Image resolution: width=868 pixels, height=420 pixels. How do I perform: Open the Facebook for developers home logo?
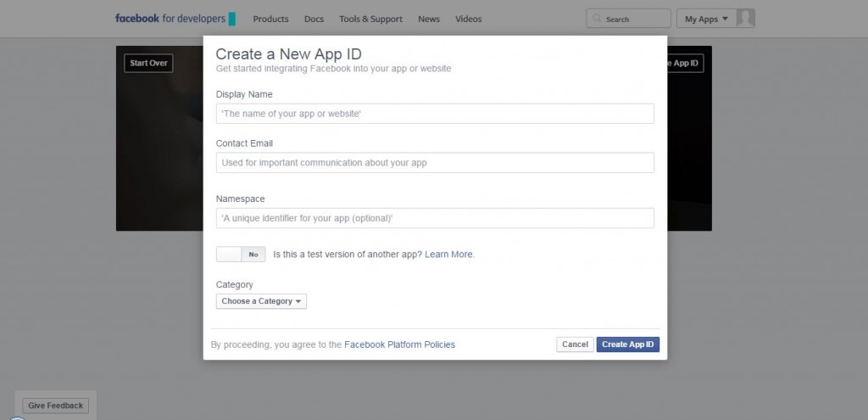(x=175, y=19)
